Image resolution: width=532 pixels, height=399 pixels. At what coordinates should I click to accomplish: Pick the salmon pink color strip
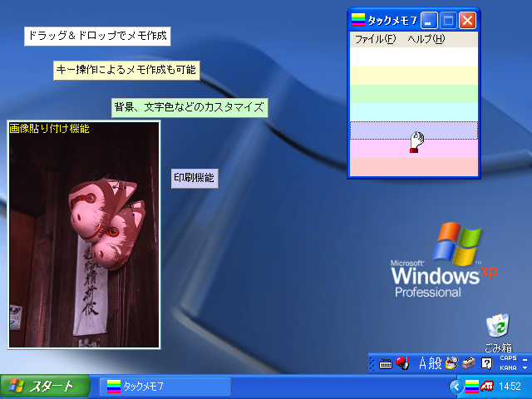pyautogui.click(x=414, y=167)
